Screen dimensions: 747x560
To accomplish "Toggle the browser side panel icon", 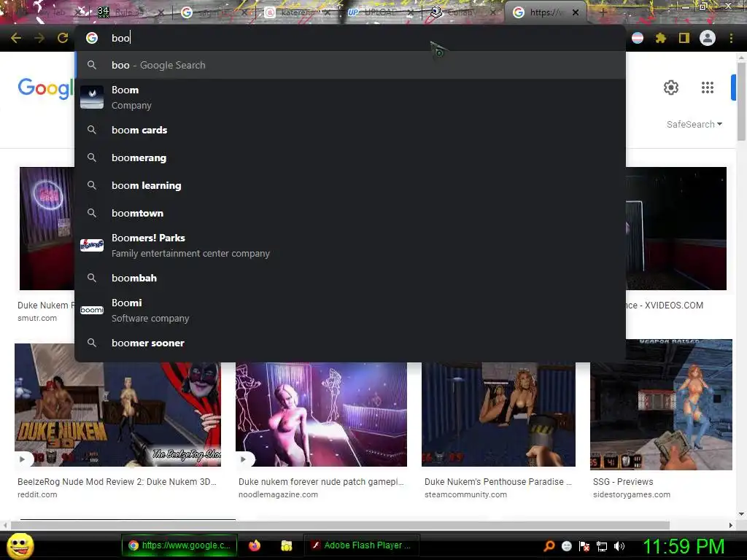I will tap(684, 38).
